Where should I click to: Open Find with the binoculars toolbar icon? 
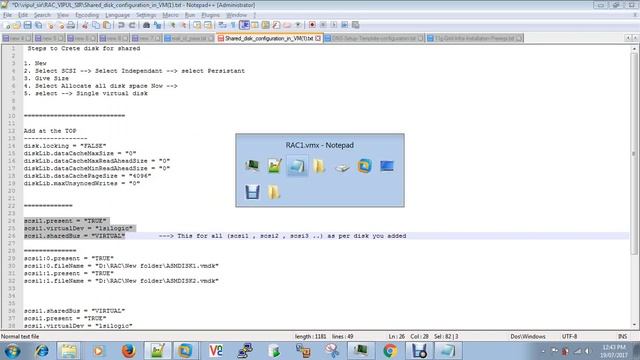pos(146,25)
